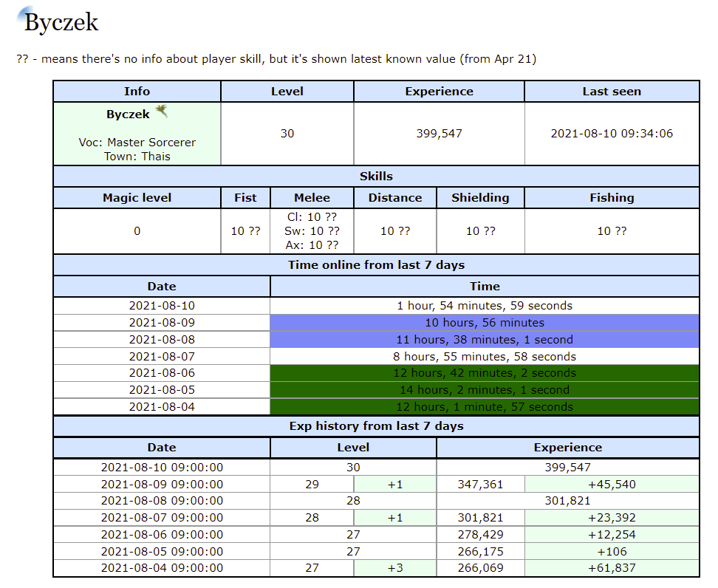Click the +3 level gain cell
Screen dimensions: 718x588
(x=395, y=568)
